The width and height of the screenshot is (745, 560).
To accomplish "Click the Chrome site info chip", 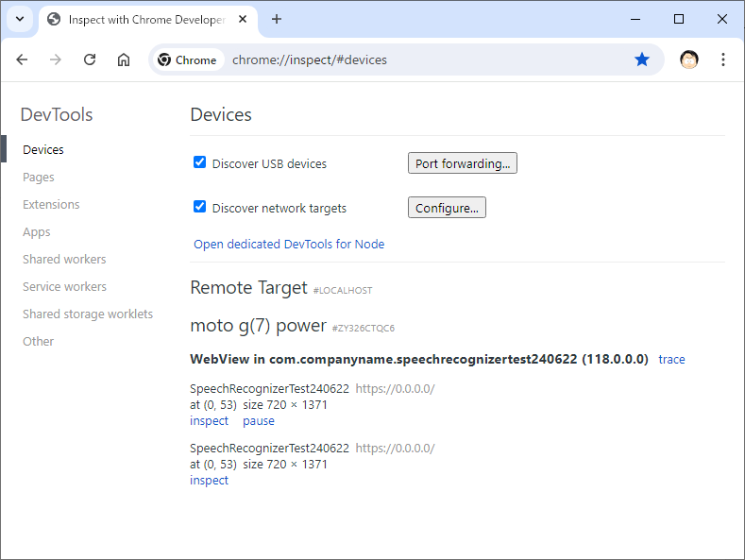I will pyautogui.click(x=187, y=59).
